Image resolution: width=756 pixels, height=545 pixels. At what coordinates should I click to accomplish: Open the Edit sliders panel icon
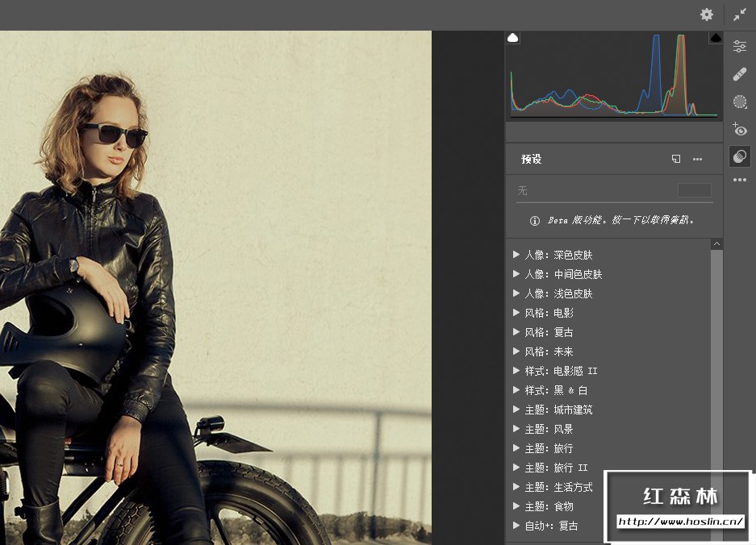coord(740,46)
